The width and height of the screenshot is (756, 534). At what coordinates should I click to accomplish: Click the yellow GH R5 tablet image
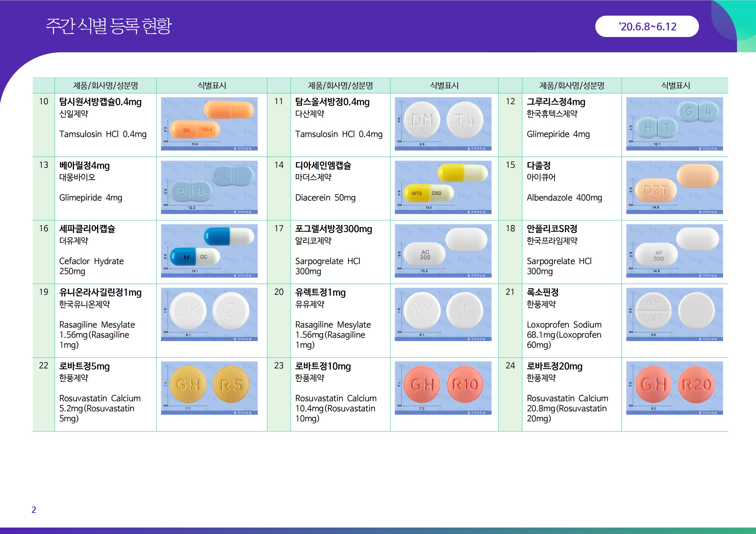point(209,388)
